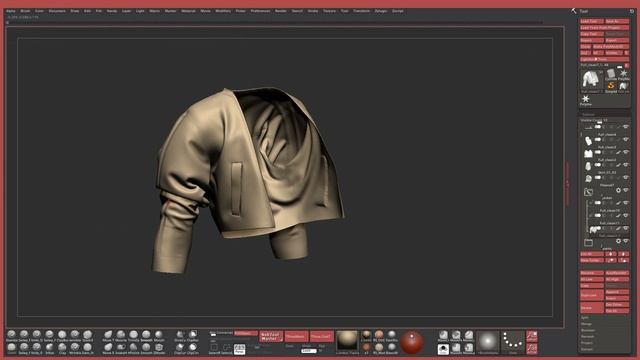This screenshot has height=360, width=640.
Task: Click the Export button in Tool panel
Action: 617,40
